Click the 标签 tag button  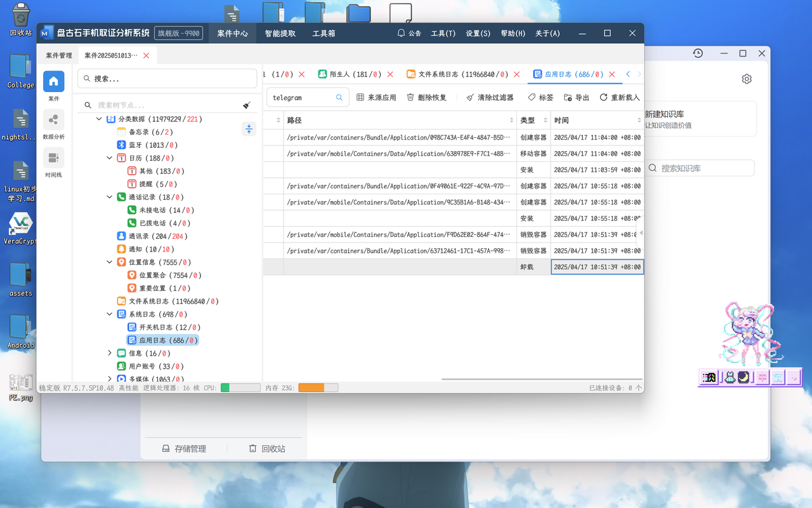pos(540,98)
